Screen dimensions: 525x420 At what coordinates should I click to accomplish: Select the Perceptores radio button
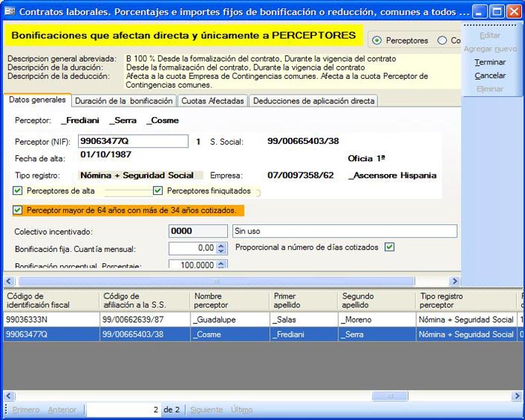[x=376, y=40]
